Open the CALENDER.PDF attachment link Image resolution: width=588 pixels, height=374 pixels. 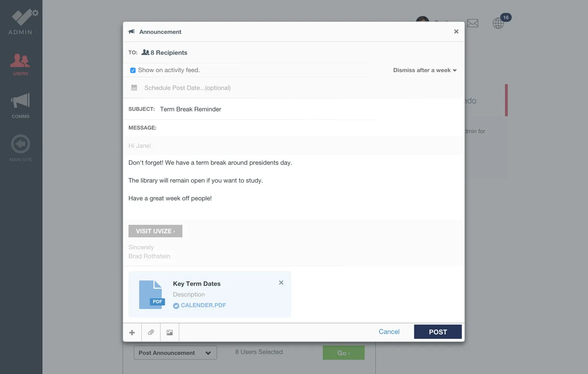coord(203,305)
